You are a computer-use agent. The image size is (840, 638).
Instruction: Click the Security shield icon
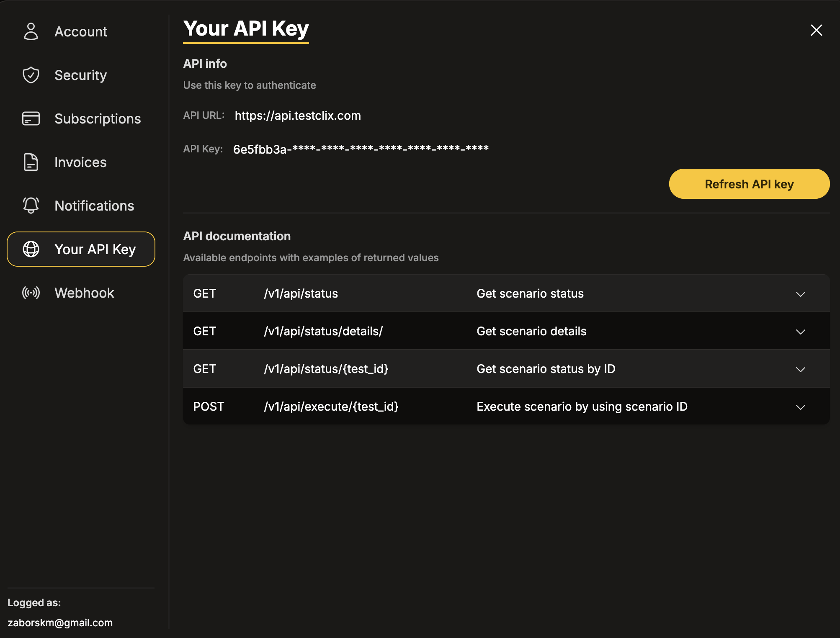point(31,75)
